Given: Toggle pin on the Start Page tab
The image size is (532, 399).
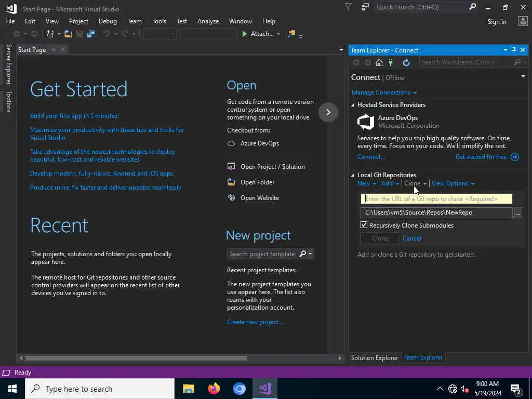Looking at the screenshot, I should [x=54, y=50].
